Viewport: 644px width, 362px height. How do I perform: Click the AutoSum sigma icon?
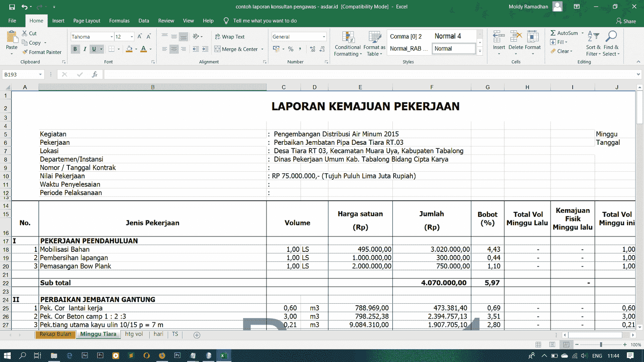tap(553, 33)
